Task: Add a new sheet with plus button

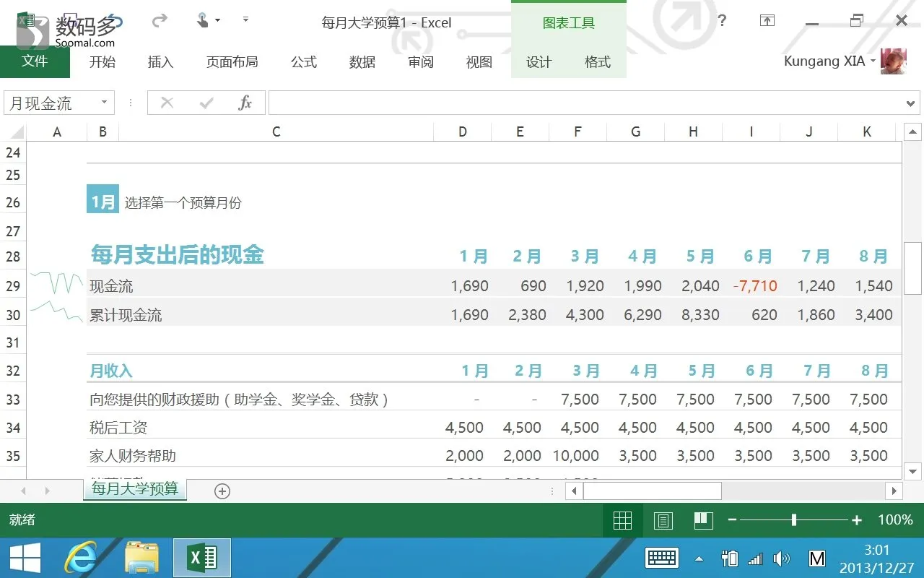Action: click(222, 491)
